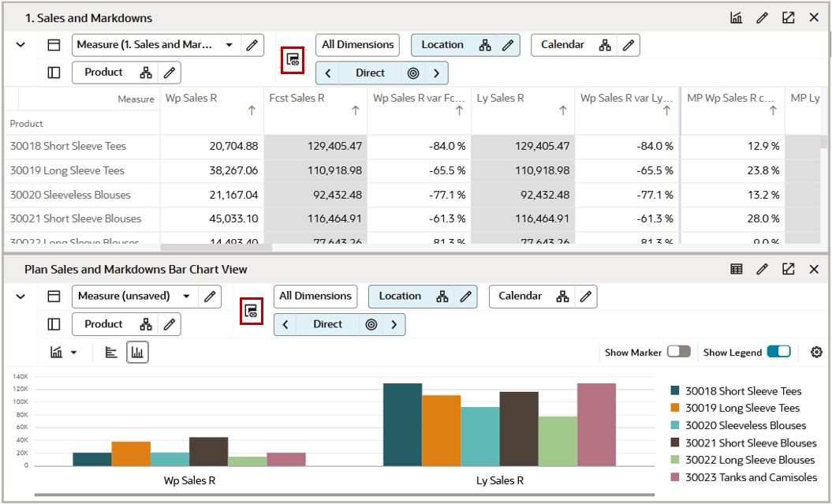Viewport: 832px width, 504px height.
Task: Click the top view's row-edge layout icon
Action: coord(54,72)
